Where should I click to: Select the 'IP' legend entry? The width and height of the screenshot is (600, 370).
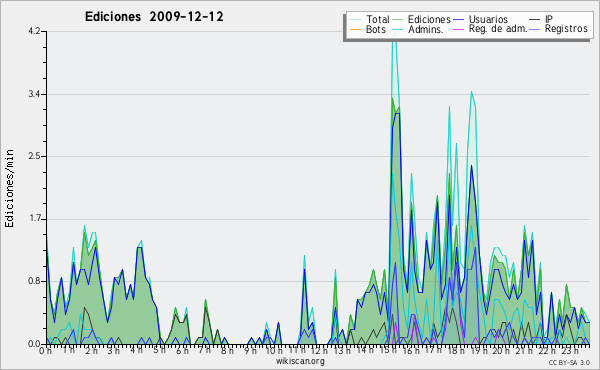point(549,19)
